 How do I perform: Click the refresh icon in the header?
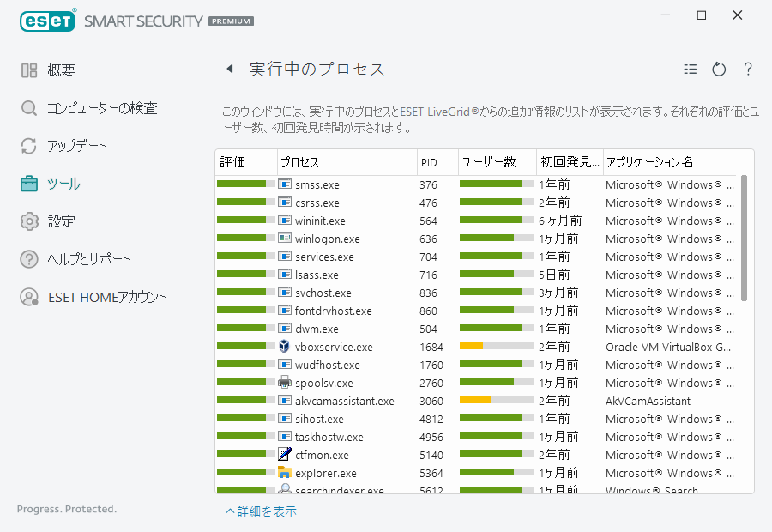(719, 70)
